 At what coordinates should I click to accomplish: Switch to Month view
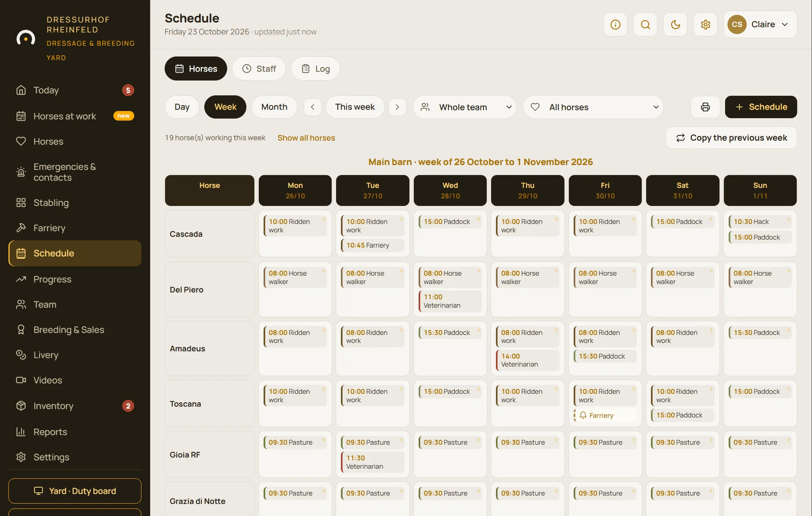[x=274, y=107]
